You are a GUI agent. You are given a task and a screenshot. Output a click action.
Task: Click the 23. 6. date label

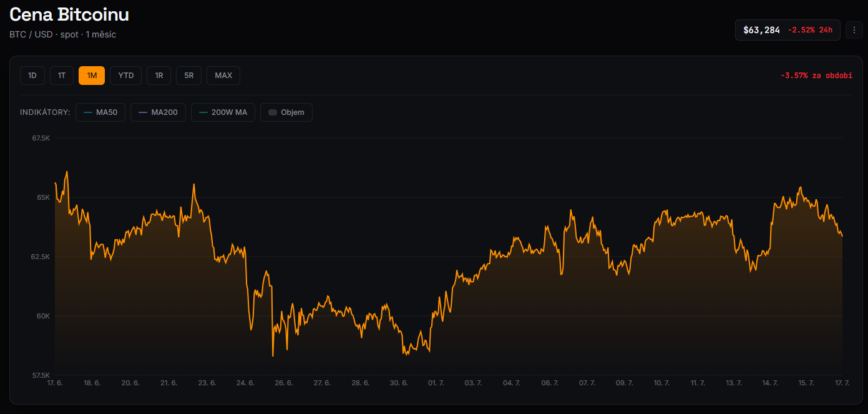208,383
